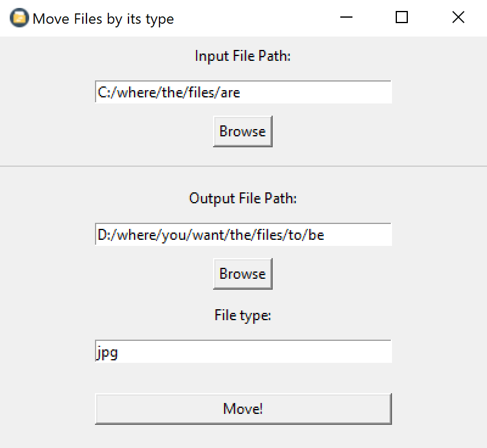This screenshot has height=448, width=487.
Task: Click the envelope icon beside the window title
Action: tap(18, 18)
